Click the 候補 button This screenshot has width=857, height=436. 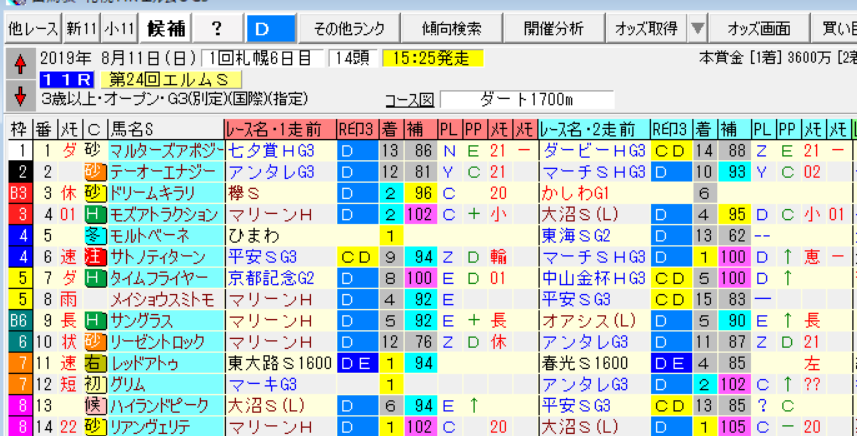tap(166, 28)
